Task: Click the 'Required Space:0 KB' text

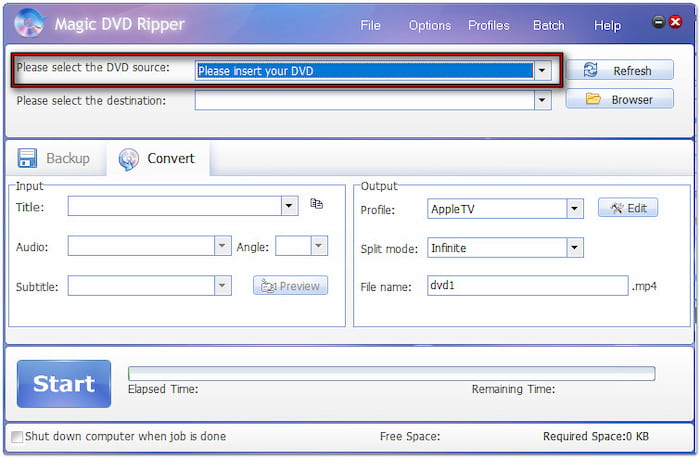Action: pyautogui.click(x=596, y=436)
